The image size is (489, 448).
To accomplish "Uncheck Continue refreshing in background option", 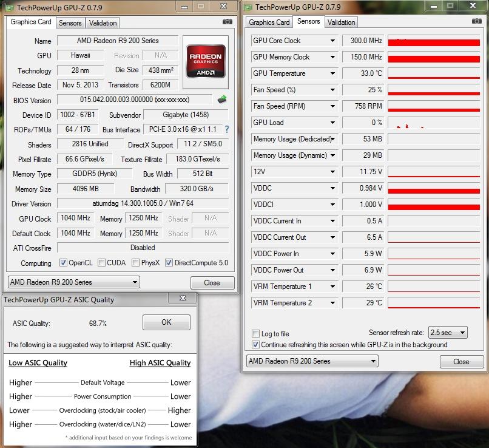I will [x=256, y=345].
